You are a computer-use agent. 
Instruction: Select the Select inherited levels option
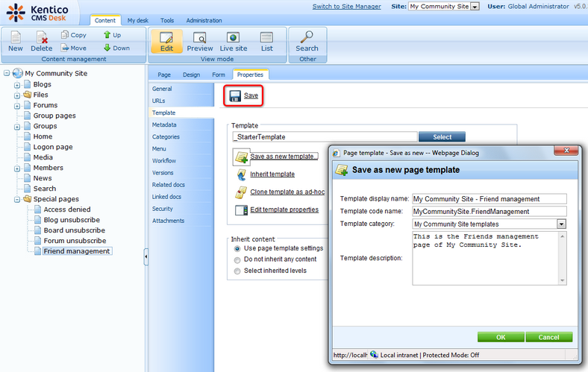click(237, 271)
